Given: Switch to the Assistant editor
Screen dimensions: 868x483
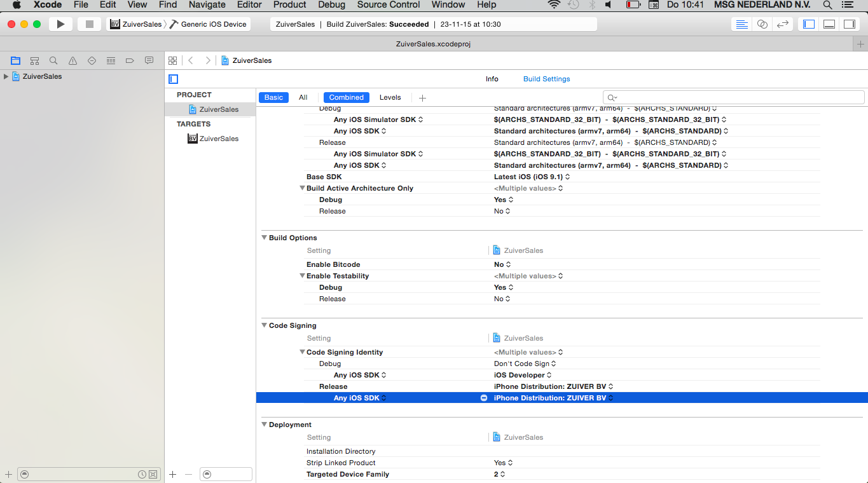Looking at the screenshot, I should click(762, 24).
